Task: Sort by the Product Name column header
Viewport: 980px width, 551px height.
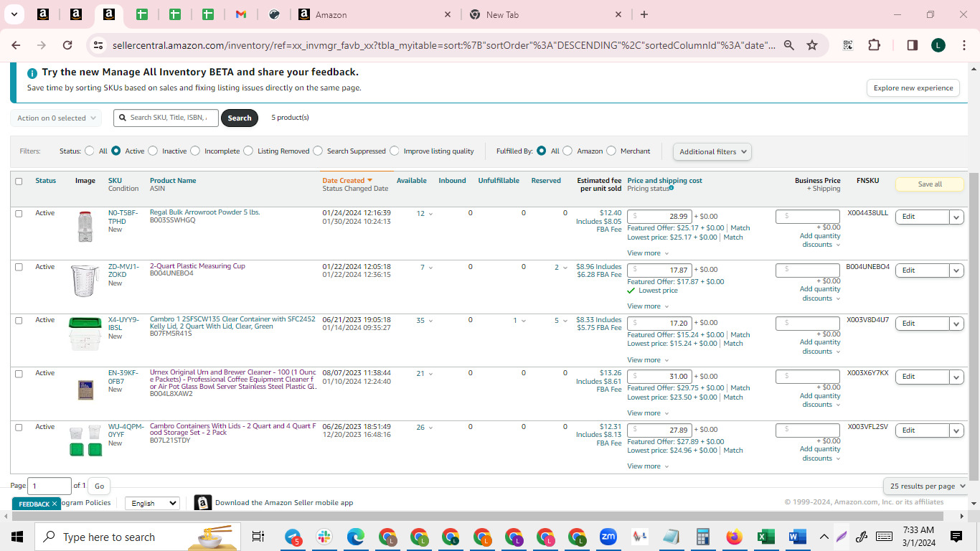Action: pos(173,181)
